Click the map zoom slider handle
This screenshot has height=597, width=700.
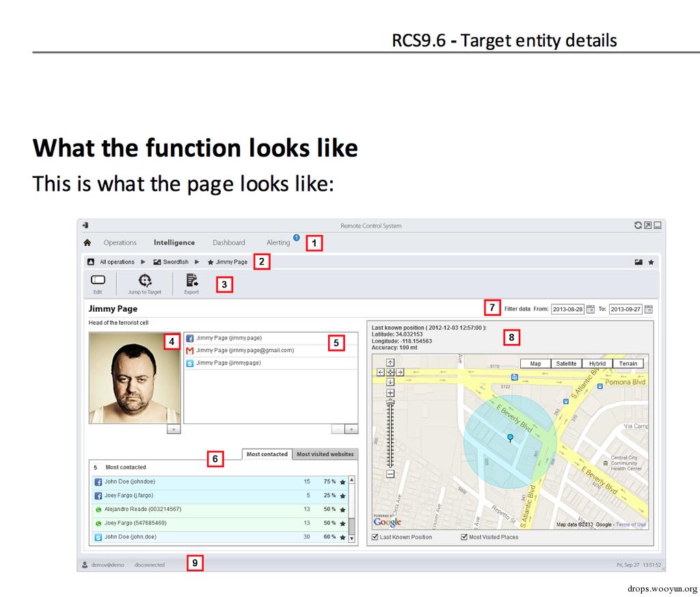pyautogui.click(x=390, y=402)
